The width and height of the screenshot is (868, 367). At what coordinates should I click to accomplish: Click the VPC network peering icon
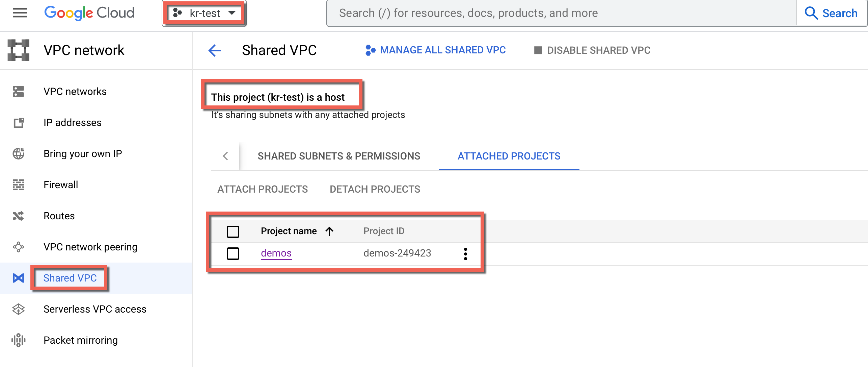pyautogui.click(x=19, y=247)
